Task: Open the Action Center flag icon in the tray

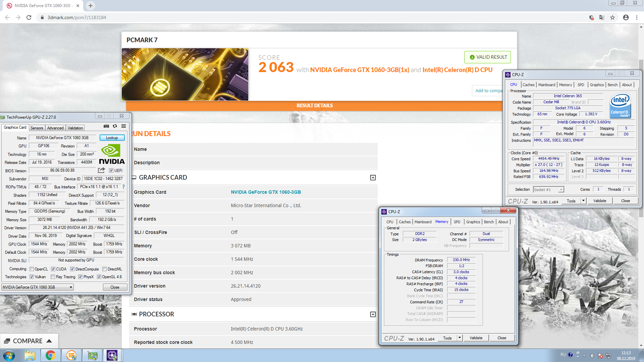Action: point(600,355)
